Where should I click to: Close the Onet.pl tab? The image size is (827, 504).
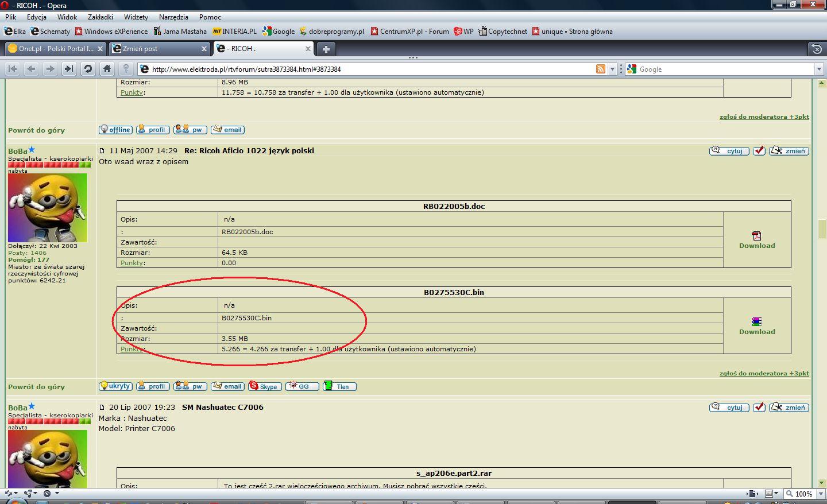(x=101, y=49)
